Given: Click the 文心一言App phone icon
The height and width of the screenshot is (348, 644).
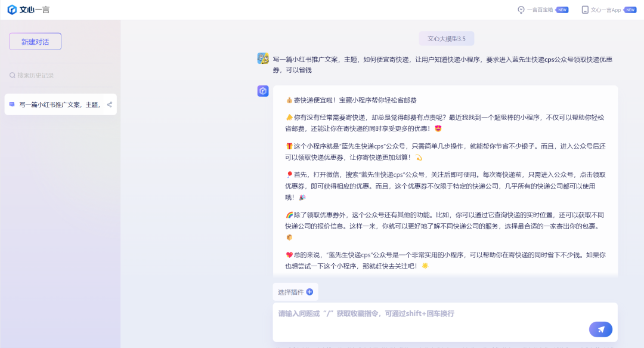Looking at the screenshot, I should 585,10.
